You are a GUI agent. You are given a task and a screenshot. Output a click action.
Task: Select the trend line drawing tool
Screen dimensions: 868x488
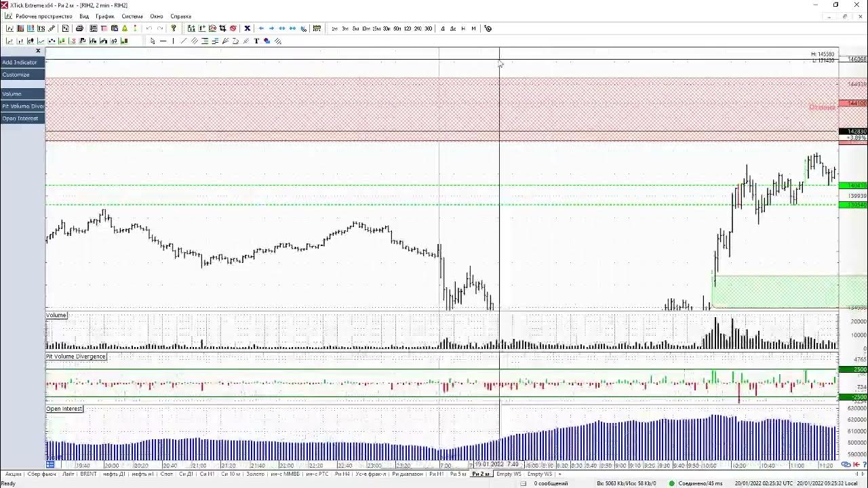coord(184,41)
